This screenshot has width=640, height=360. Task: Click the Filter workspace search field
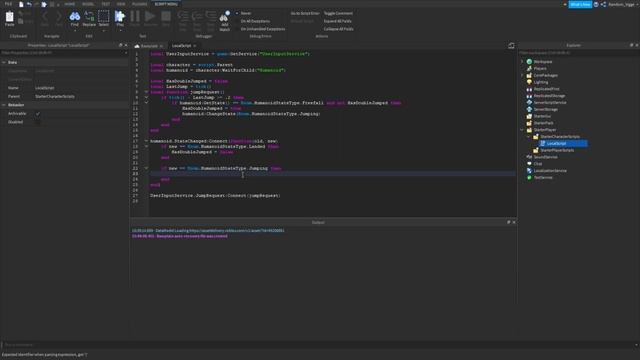(x=578, y=53)
